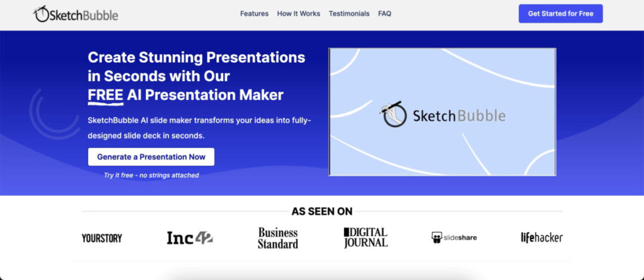Click 'SketchBubble AI slide maker transforms' description
Image resolution: width=644 pixels, height=280 pixels.
click(x=199, y=128)
